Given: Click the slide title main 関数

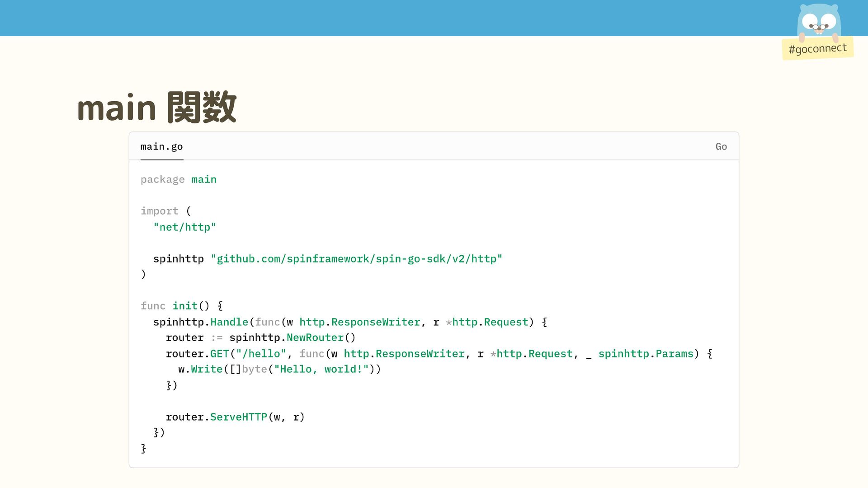Looking at the screenshot, I should tap(156, 108).
